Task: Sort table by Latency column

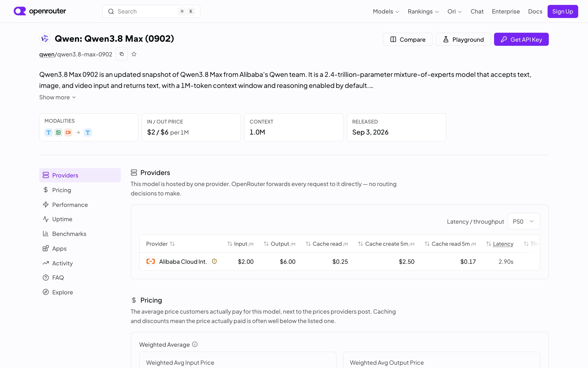Action: pyautogui.click(x=500, y=244)
